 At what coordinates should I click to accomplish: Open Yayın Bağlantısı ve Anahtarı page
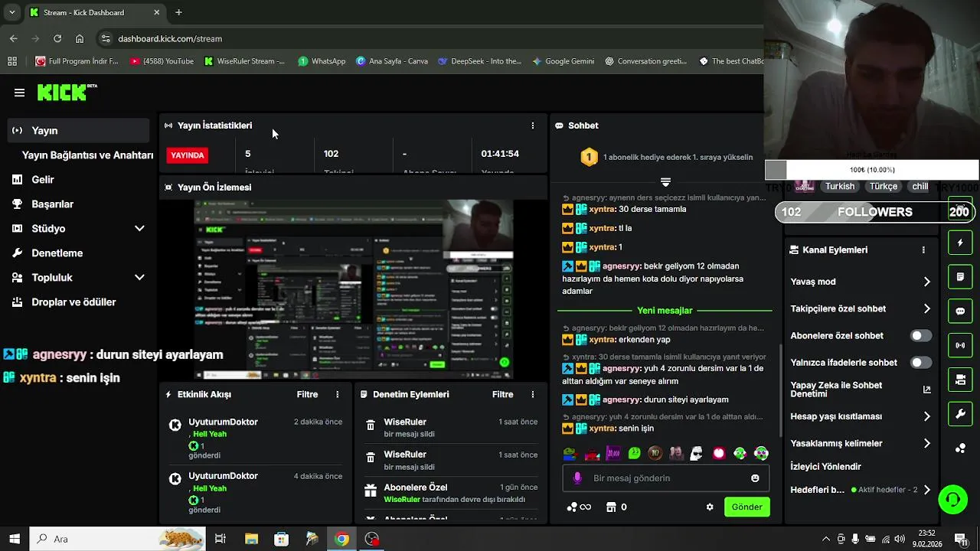(88, 155)
